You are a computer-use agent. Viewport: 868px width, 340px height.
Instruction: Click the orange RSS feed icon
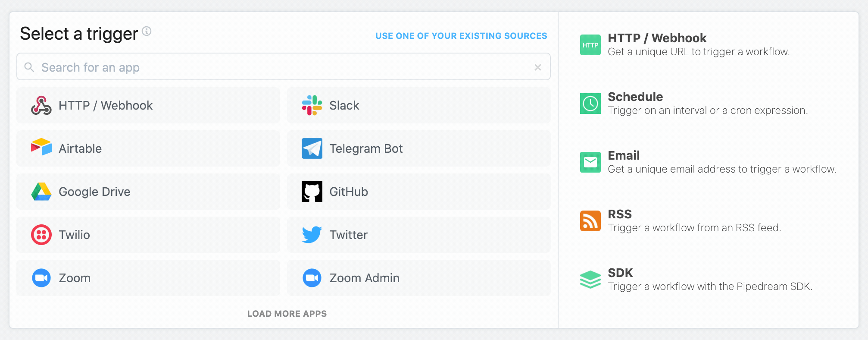590,220
